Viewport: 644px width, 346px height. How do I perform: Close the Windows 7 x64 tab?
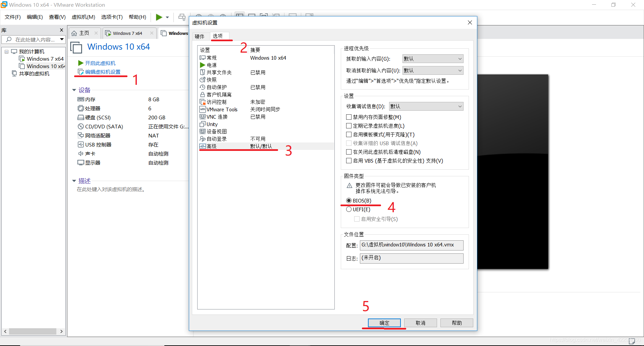pos(152,33)
